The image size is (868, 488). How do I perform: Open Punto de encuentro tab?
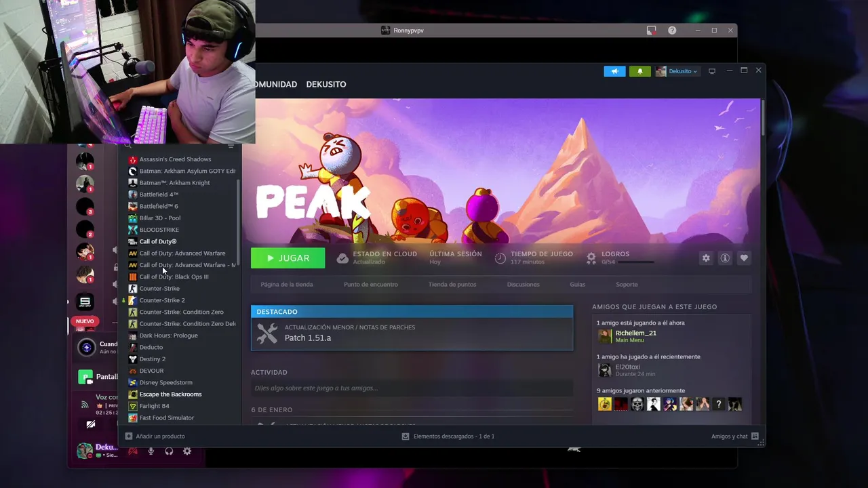pos(370,285)
